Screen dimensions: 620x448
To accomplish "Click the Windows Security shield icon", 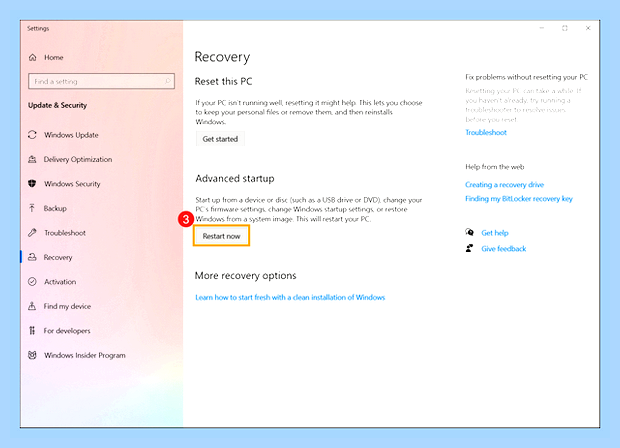I will pos(32,183).
